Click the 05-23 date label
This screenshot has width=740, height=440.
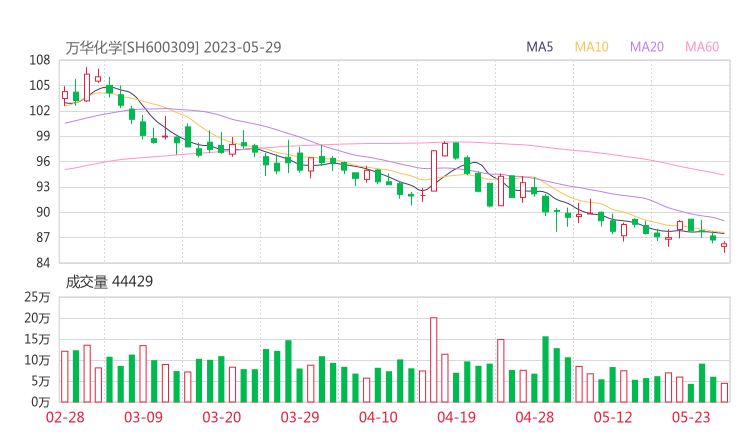tap(691, 417)
